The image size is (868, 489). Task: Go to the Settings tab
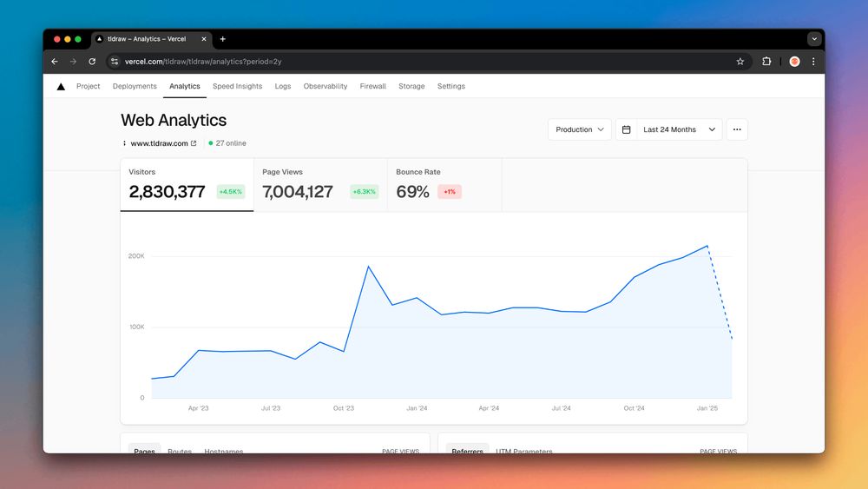(451, 86)
